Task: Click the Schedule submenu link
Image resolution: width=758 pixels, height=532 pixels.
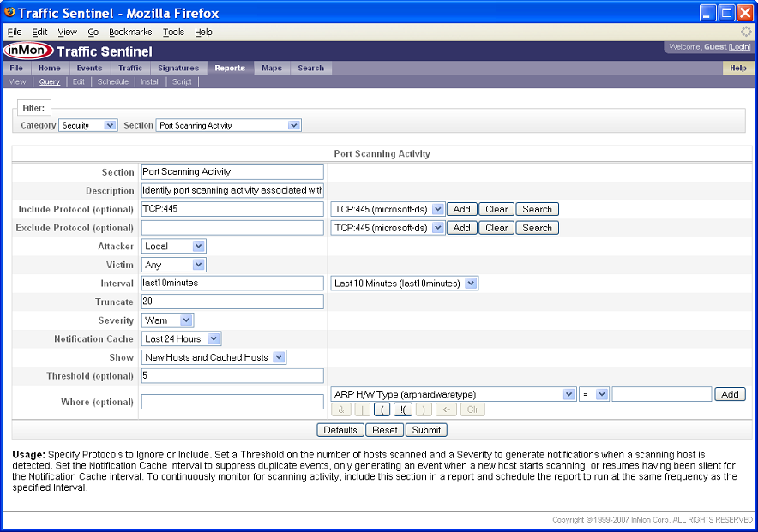Action: pyautogui.click(x=113, y=81)
